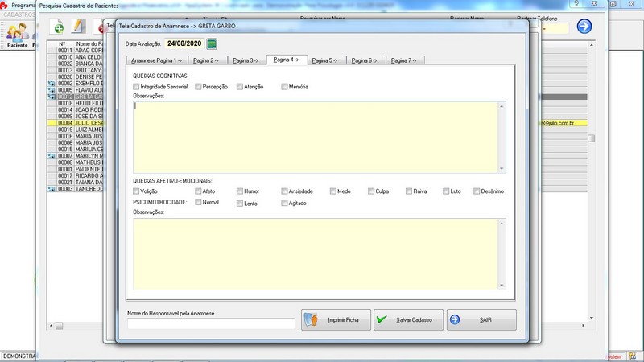
Task: Click Imprimir Ficha button
Action: click(x=336, y=319)
